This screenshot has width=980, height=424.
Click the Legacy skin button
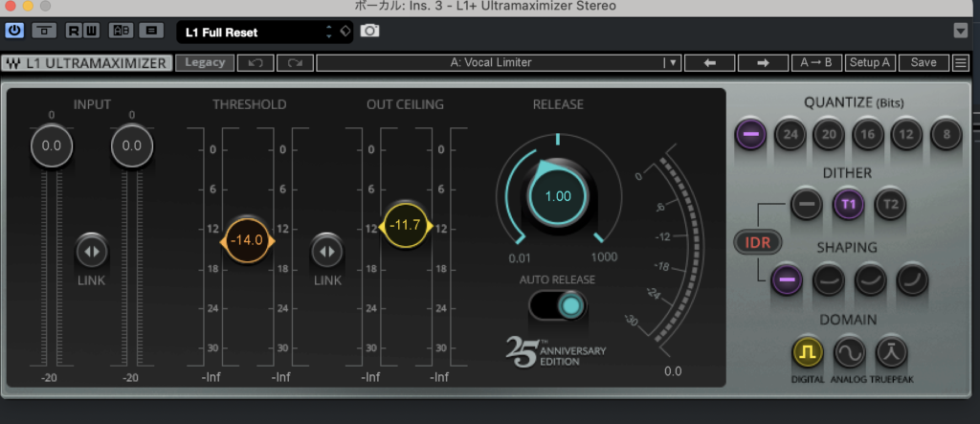click(x=205, y=63)
